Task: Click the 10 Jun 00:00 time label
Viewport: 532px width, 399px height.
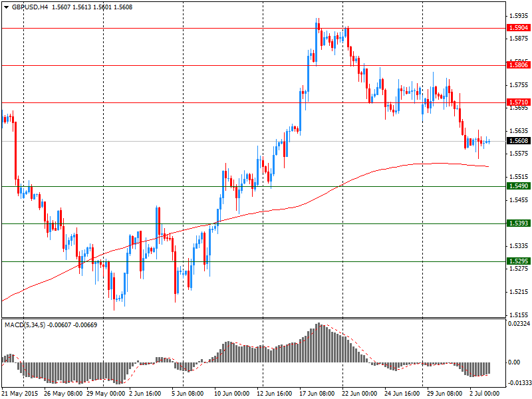Action: coord(232,394)
